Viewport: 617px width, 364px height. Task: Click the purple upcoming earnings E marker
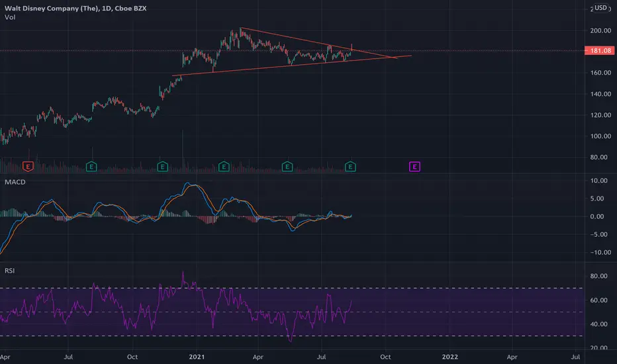click(414, 167)
